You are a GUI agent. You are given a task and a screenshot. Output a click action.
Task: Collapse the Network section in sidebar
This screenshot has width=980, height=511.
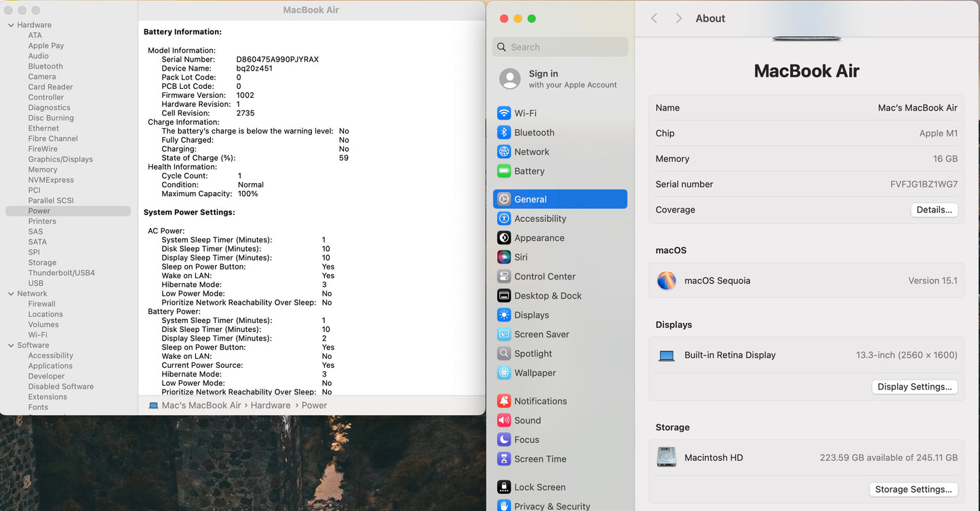pyautogui.click(x=11, y=294)
